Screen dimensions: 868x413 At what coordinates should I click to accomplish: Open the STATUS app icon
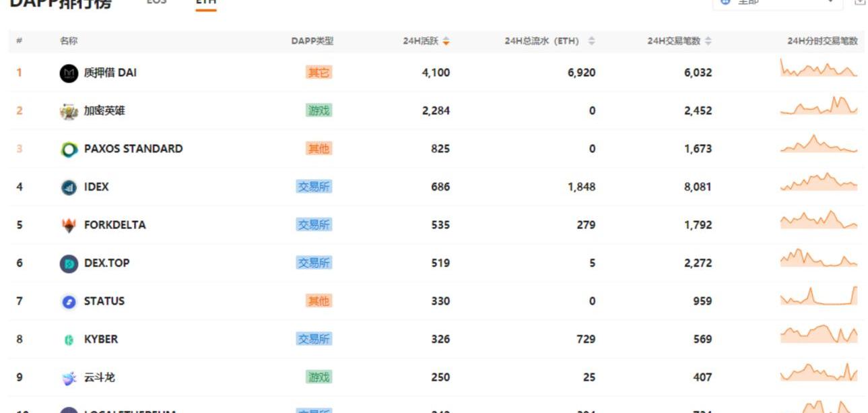pyautogui.click(x=69, y=302)
